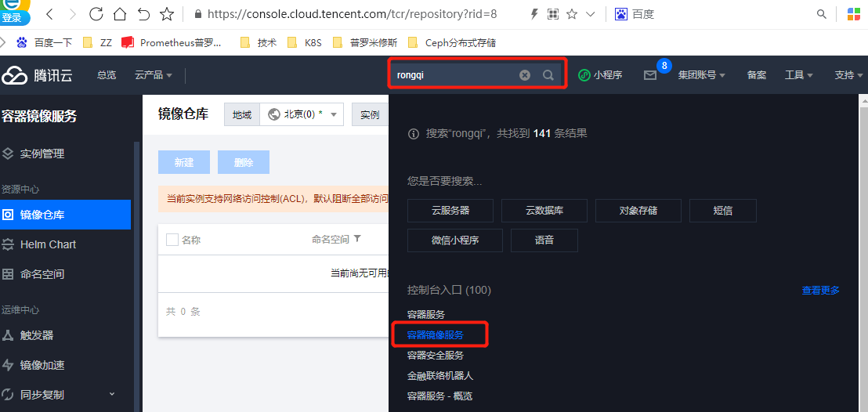Click the undo/restore tab arrow icon

coord(143,14)
